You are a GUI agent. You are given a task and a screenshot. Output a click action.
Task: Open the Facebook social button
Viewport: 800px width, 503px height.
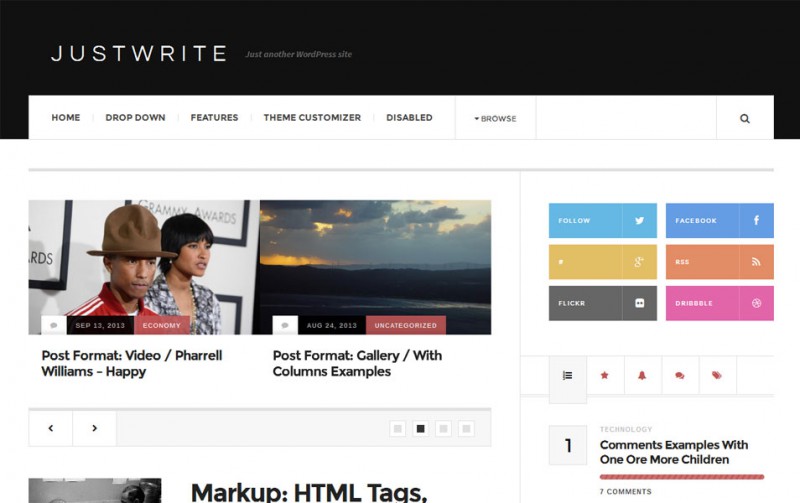[x=719, y=220]
